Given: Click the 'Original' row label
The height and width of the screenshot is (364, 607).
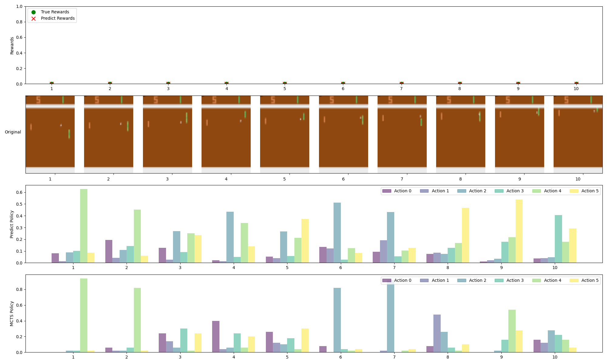Looking at the screenshot, I should pyautogui.click(x=13, y=132).
